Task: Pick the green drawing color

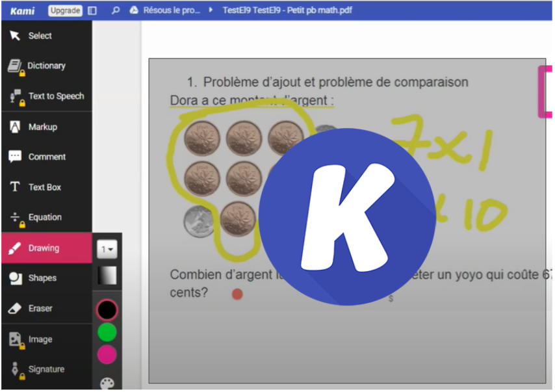Action: (x=107, y=332)
